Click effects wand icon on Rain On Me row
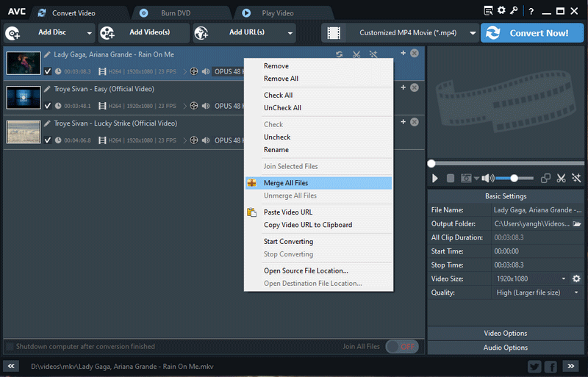 pos(373,54)
